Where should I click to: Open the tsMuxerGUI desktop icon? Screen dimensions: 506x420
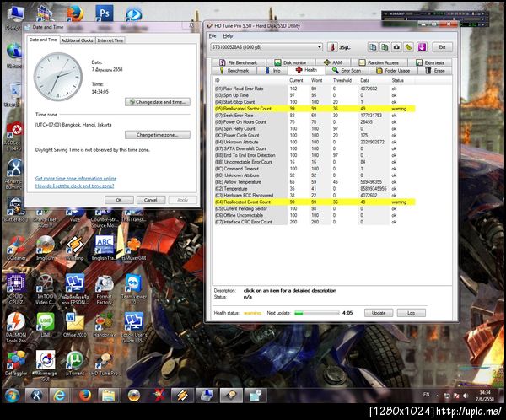click(x=133, y=249)
